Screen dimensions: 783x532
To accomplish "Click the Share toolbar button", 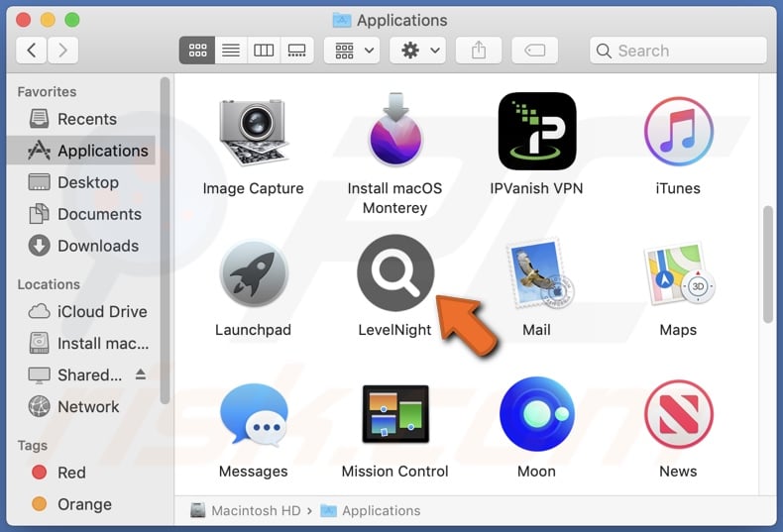I will (x=479, y=51).
